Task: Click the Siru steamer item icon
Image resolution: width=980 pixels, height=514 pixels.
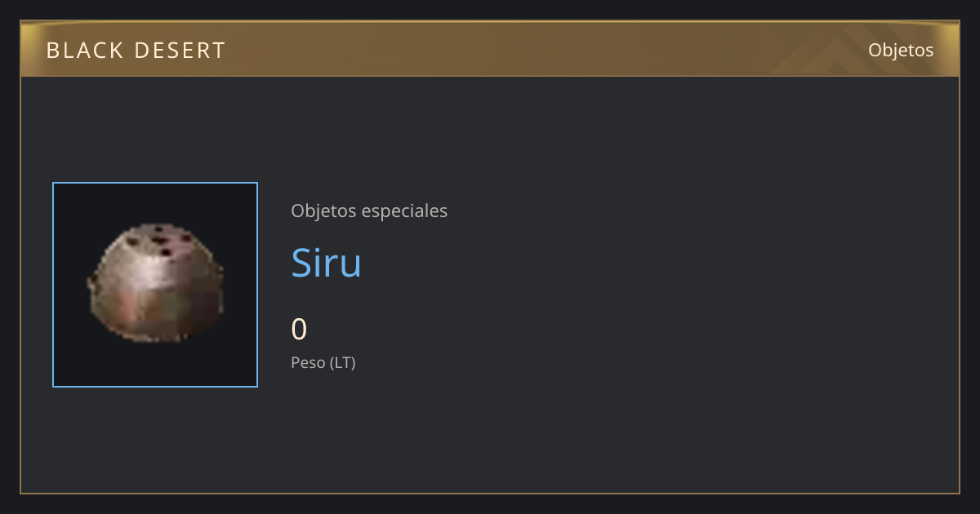Action: 155,283
